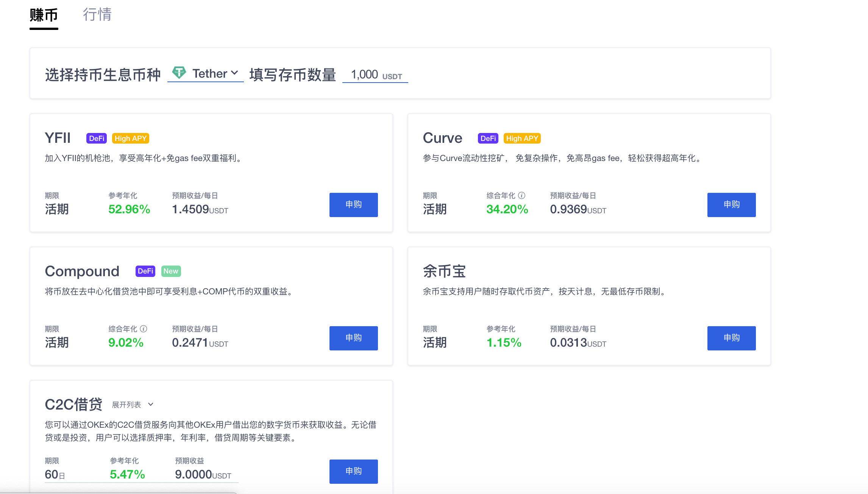
Task: Click the New badge on Compound
Action: coord(171,271)
